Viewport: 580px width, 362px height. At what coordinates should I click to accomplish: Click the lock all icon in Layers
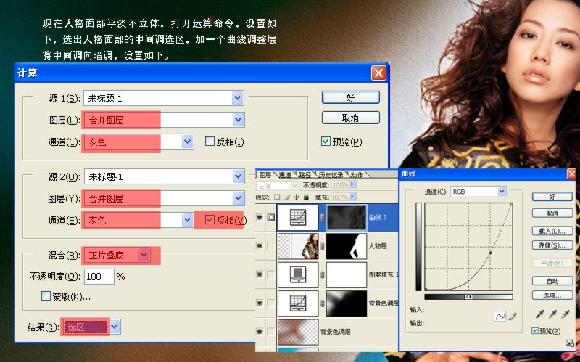point(306,197)
